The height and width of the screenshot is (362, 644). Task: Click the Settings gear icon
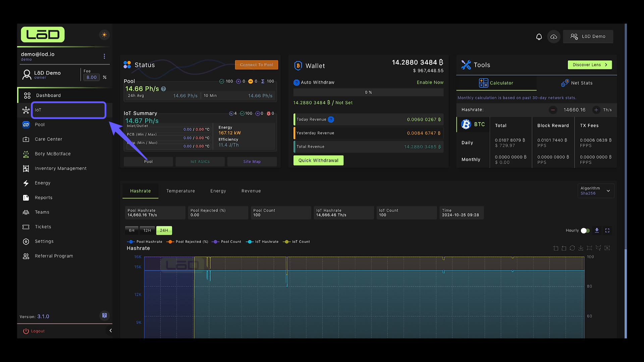click(x=26, y=242)
